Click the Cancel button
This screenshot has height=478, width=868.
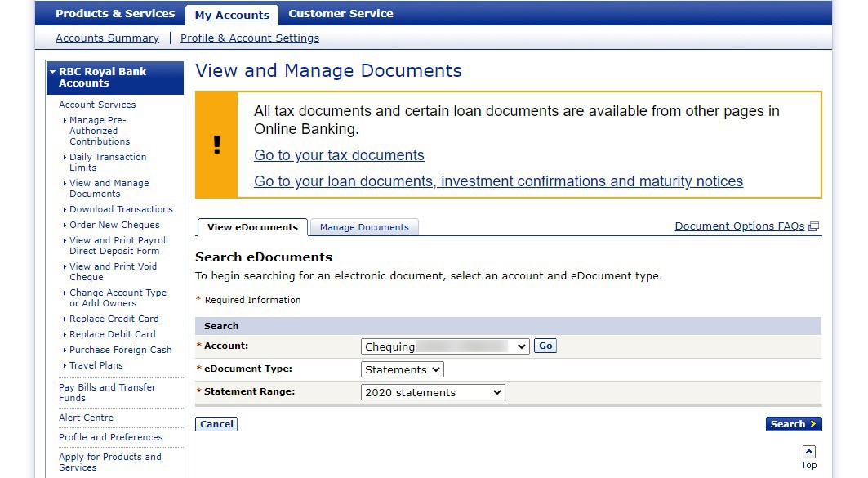point(216,424)
